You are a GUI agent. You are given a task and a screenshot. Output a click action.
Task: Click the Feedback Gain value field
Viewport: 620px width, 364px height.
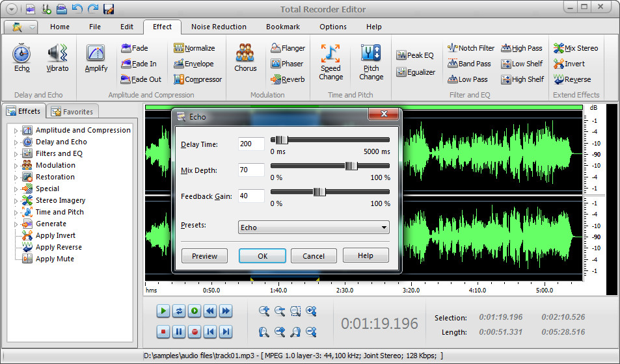point(251,196)
